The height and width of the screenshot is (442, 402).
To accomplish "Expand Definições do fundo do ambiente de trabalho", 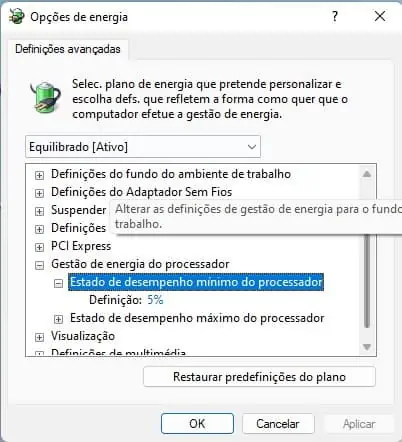I will pos(39,175).
